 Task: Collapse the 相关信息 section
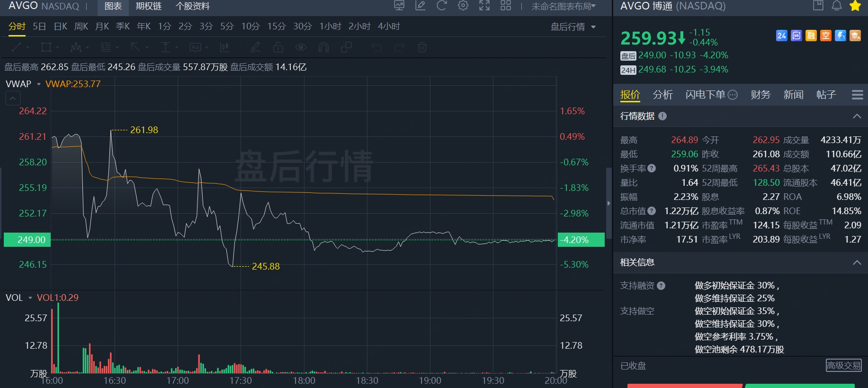(857, 262)
